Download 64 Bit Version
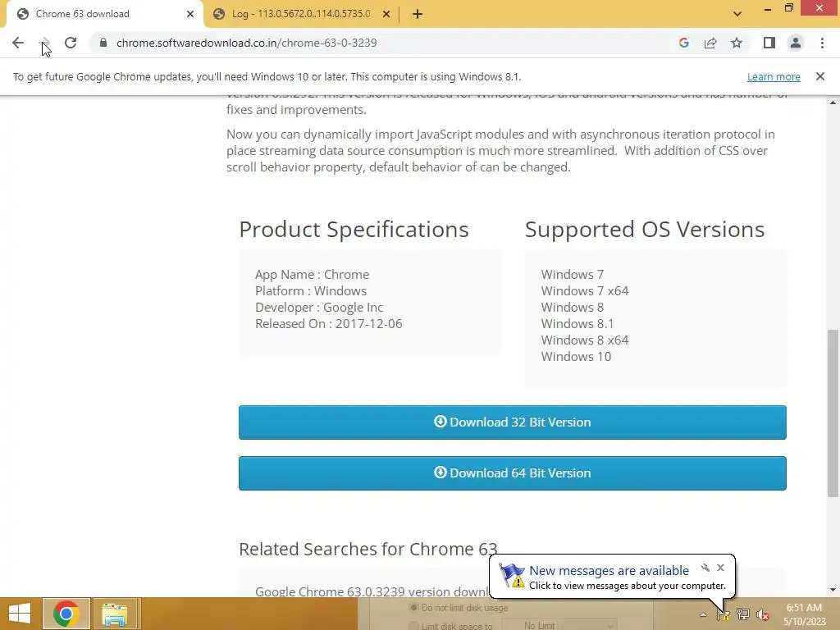The height and width of the screenshot is (630, 840). click(x=512, y=473)
